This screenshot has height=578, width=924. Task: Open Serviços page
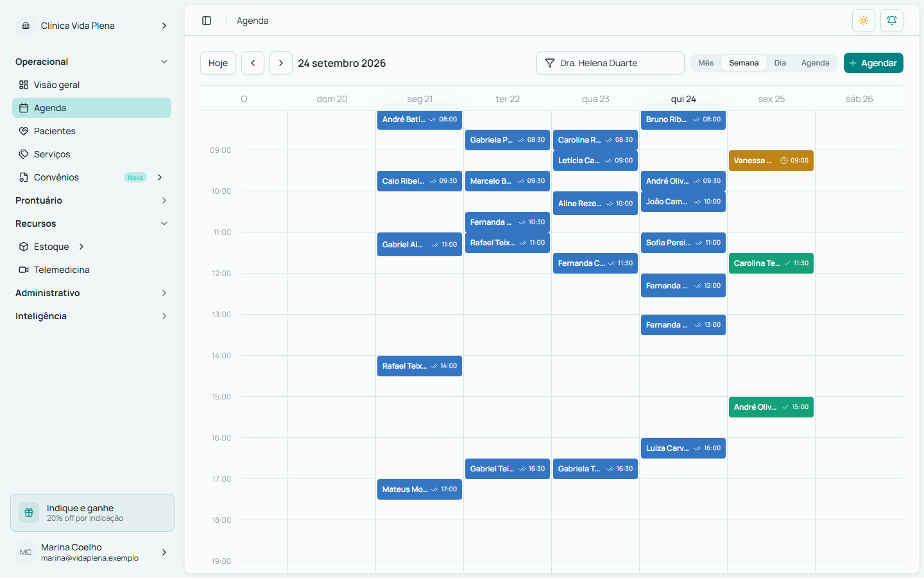click(x=92, y=154)
